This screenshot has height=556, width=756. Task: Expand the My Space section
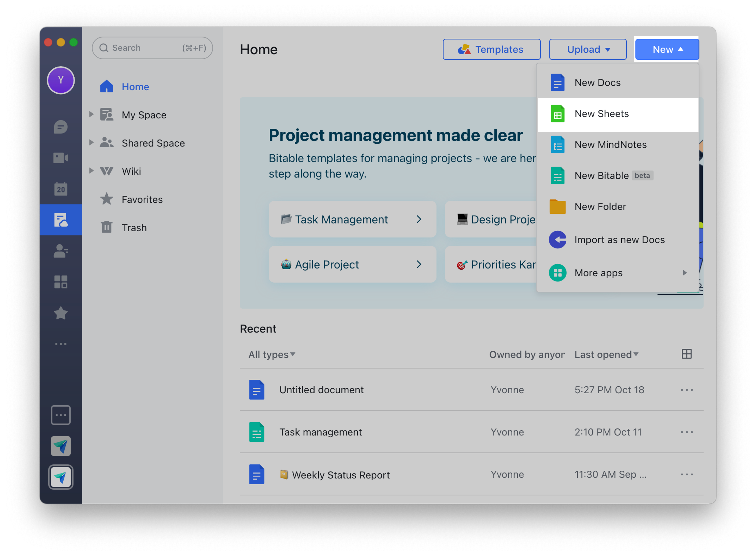(91, 114)
